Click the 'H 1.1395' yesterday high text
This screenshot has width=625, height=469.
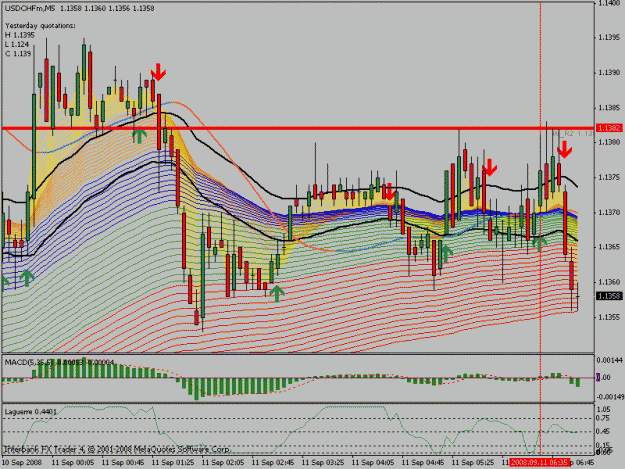20,35
